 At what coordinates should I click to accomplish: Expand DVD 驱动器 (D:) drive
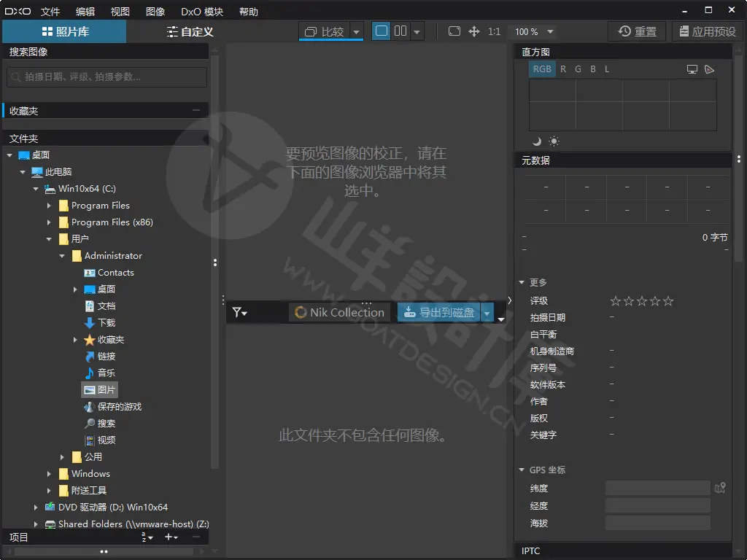[x=36, y=507]
